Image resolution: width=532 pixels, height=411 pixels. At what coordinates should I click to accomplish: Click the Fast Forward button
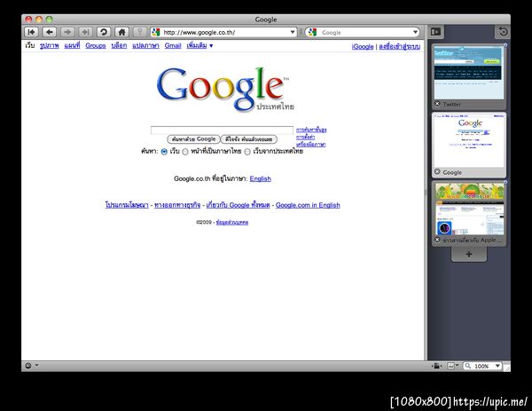pos(85,32)
